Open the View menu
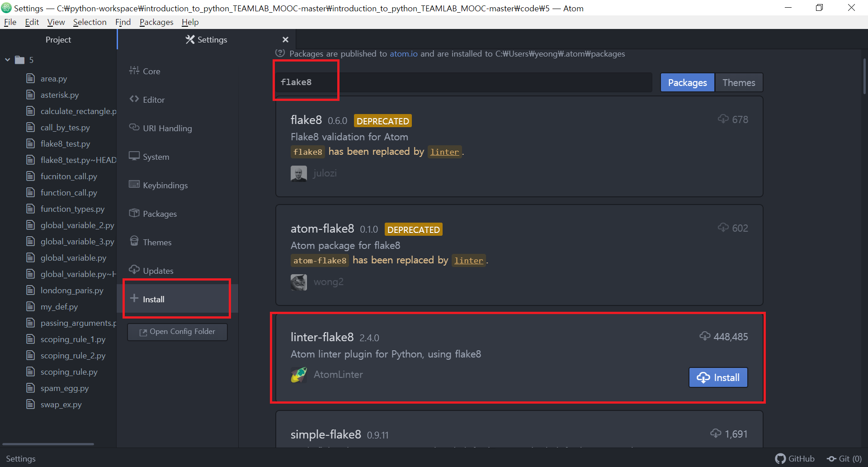The height and width of the screenshot is (467, 868). coord(56,22)
